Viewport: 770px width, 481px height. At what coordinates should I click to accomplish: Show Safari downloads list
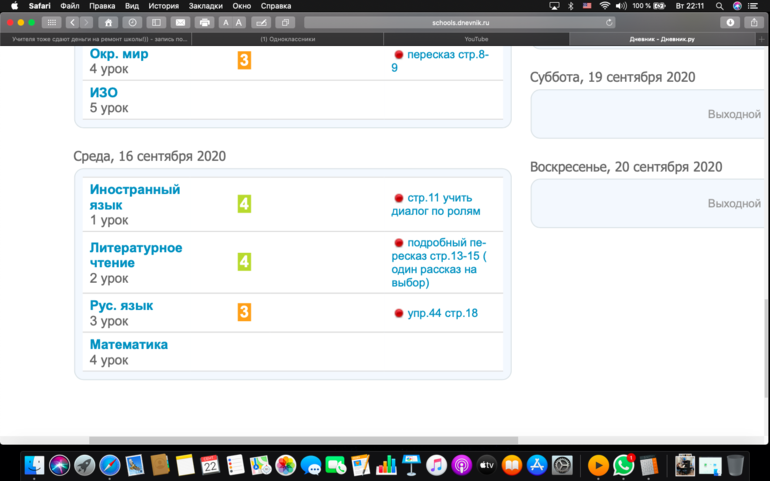(730, 22)
